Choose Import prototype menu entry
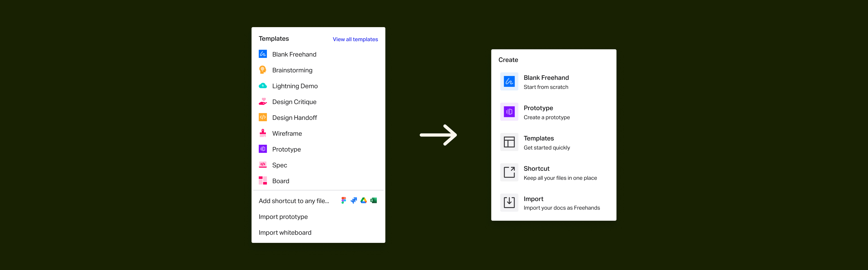This screenshot has height=270, width=868. [x=283, y=217]
